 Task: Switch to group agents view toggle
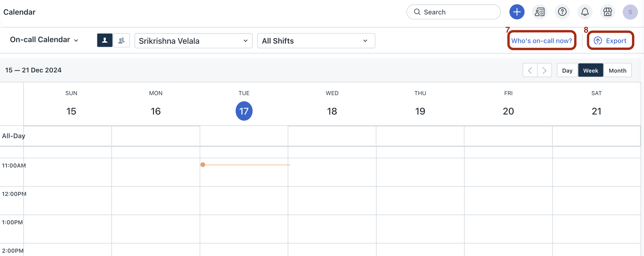(121, 40)
